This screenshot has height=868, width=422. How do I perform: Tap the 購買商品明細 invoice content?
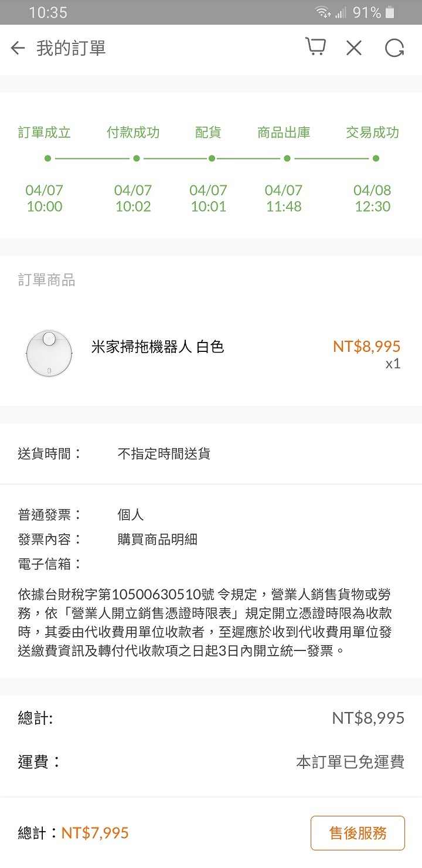click(x=157, y=540)
